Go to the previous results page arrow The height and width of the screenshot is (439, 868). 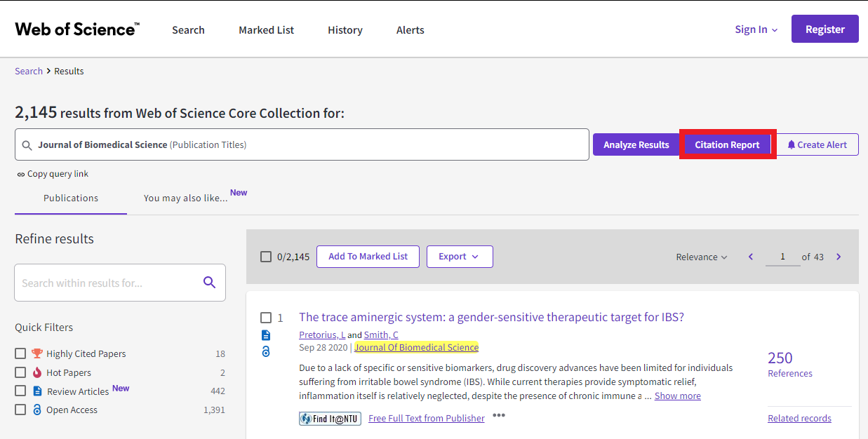coord(751,257)
